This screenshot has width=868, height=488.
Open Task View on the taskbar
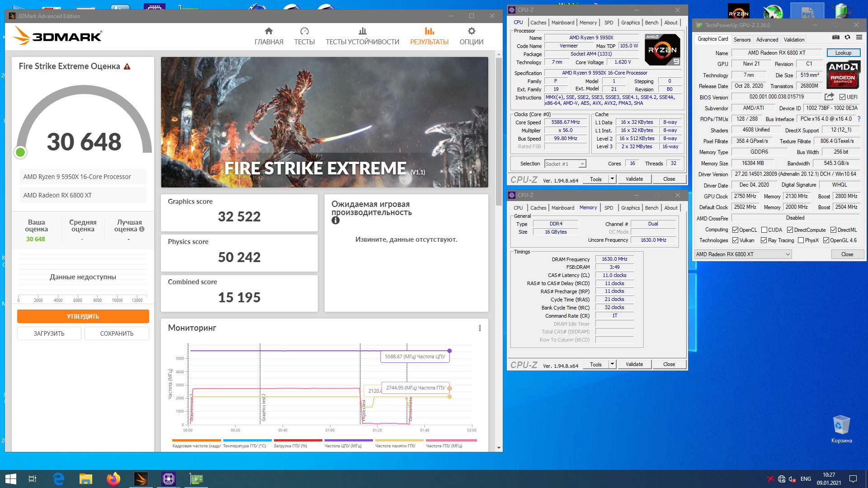[x=32, y=479]
